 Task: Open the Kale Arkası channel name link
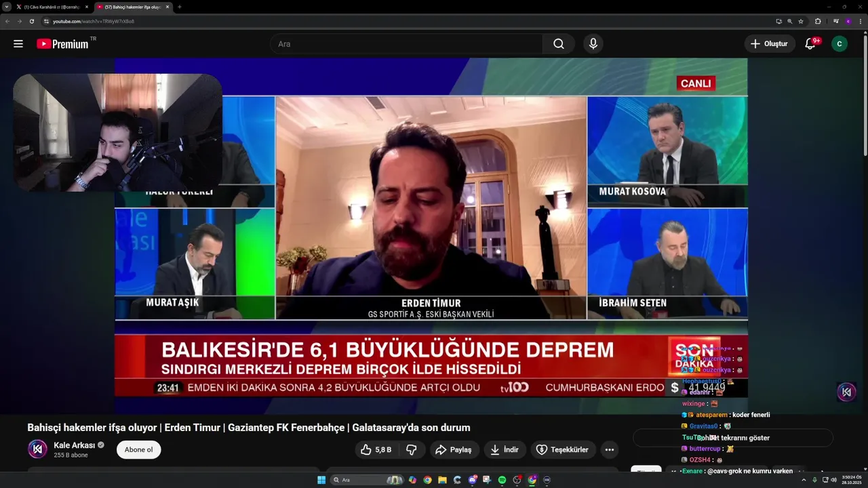75,445
